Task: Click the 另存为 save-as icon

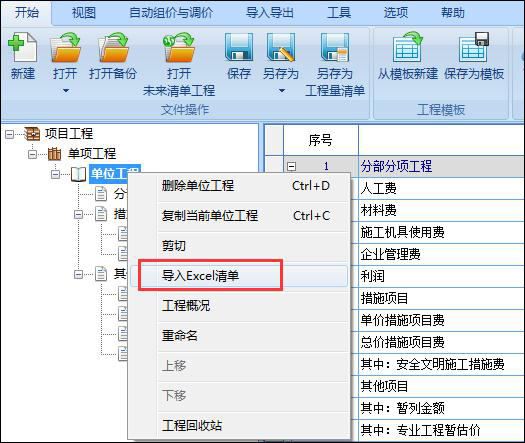Action: (x=281, y=47)
